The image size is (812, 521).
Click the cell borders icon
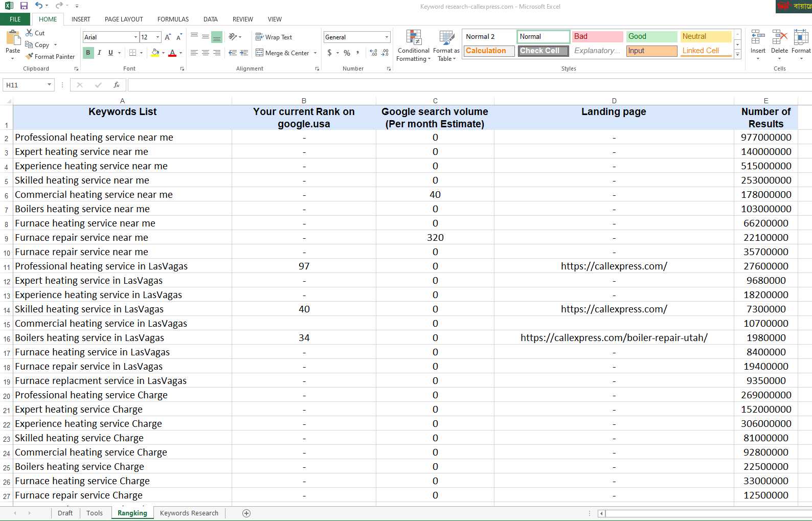[132, 53]
